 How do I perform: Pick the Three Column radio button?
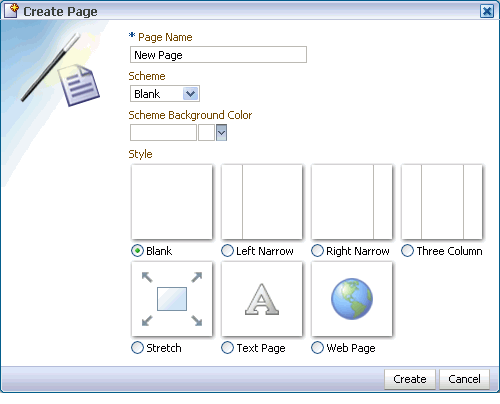(407, 251)
